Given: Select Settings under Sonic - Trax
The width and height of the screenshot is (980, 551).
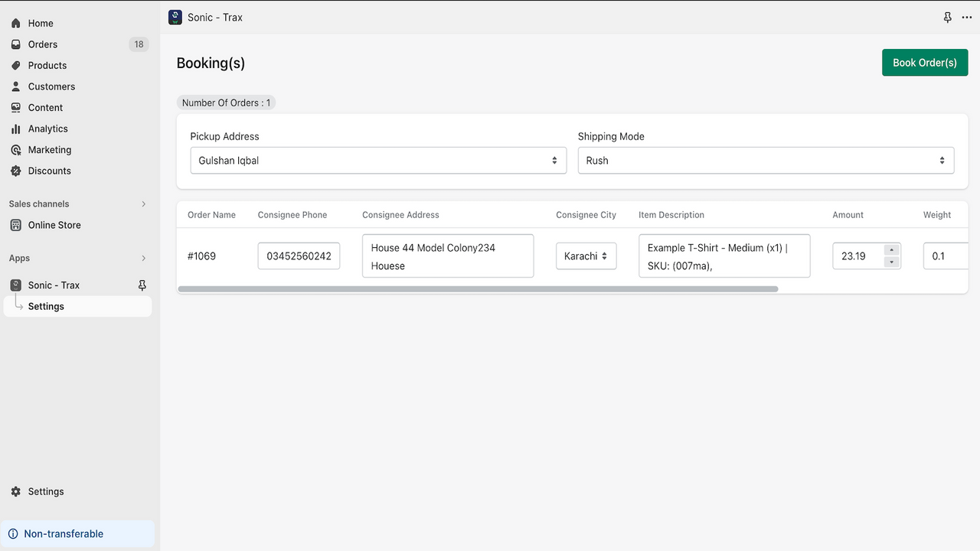Looking at the screenshot, I should 79,306.
